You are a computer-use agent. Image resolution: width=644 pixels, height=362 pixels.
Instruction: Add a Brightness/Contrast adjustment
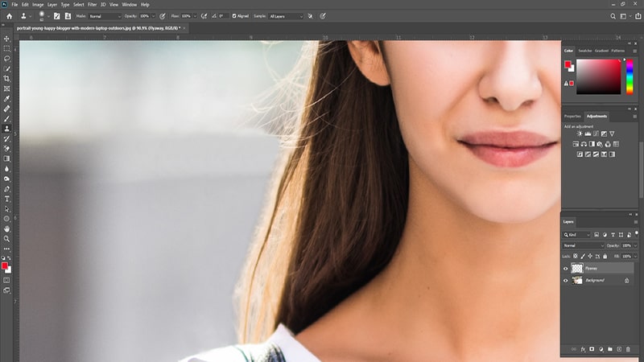click(579, 134)
